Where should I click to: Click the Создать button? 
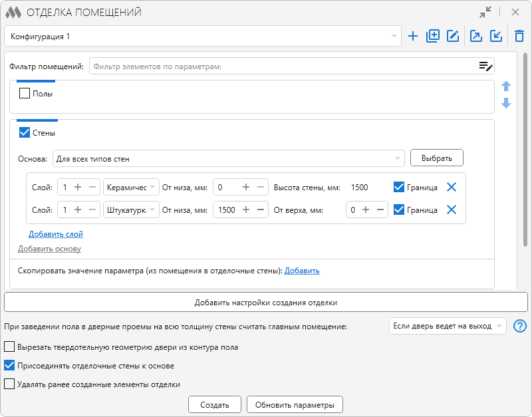(x=214, y=404)
